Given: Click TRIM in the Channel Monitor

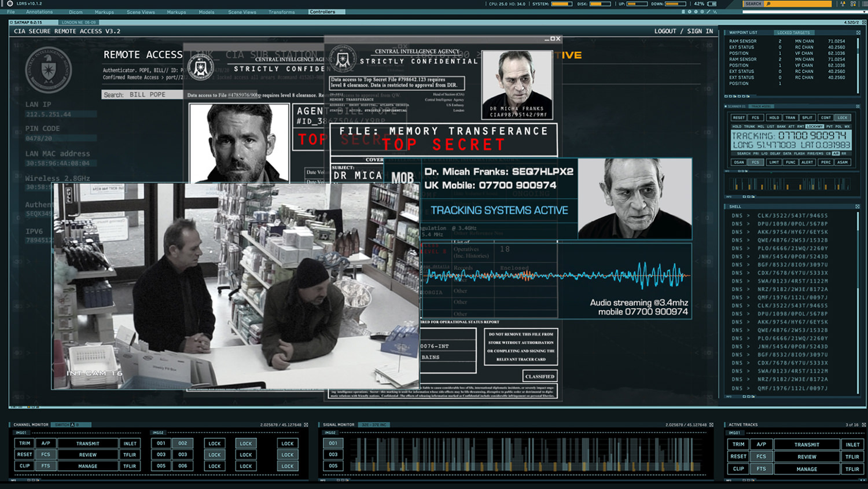Looking at the screenshot, I should point(24,443).
